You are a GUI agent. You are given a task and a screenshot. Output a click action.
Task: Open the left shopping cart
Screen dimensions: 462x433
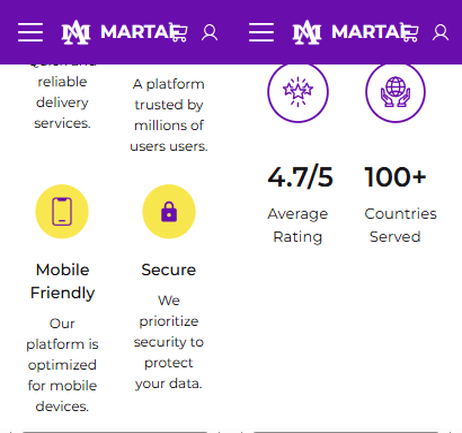(179, 32)
